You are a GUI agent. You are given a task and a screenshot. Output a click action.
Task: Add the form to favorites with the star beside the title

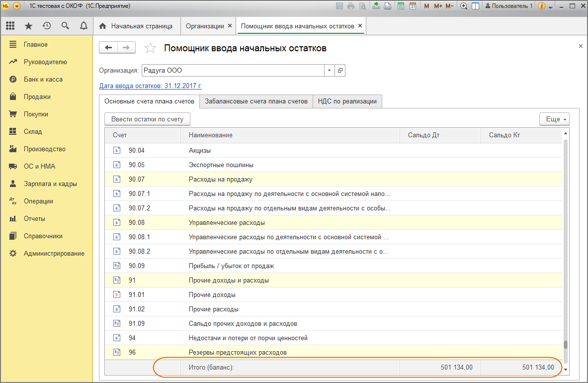(151, 48)
